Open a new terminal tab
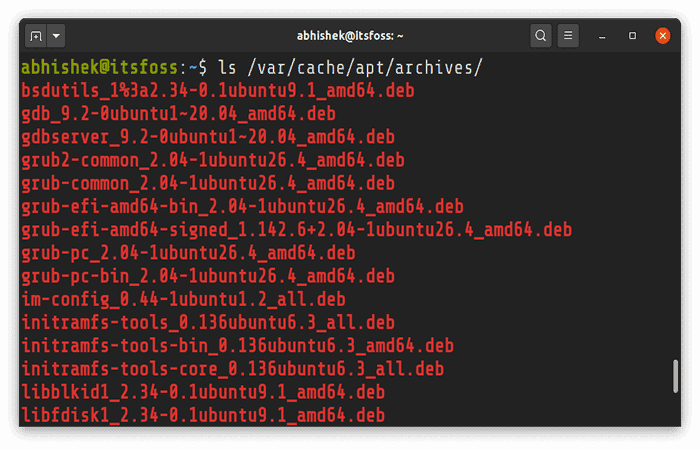The height and width of the screenshot is (450, 700). (x=36, y=36)
